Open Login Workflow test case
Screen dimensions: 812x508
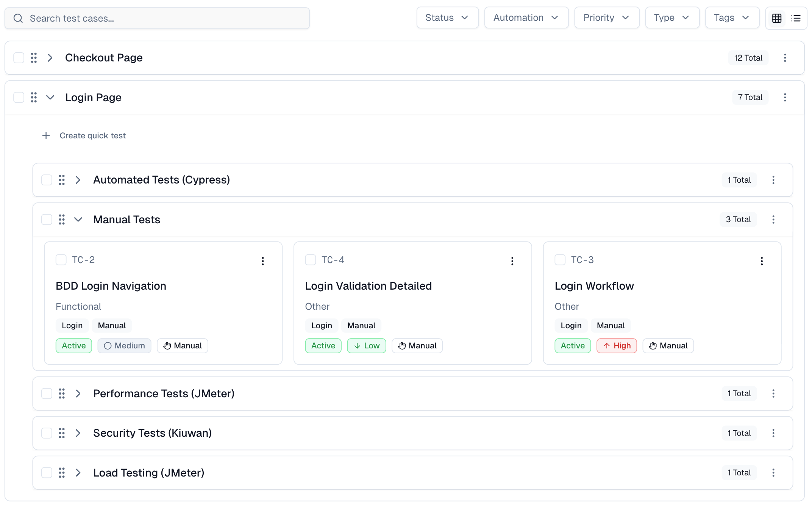coord(594,286)
